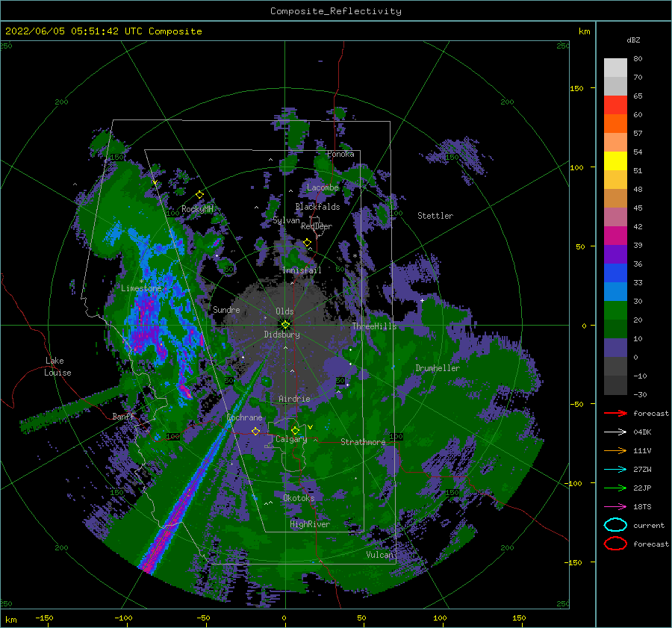
Task: Click the Innisfail city label
Action: click(x=302, y=270)
